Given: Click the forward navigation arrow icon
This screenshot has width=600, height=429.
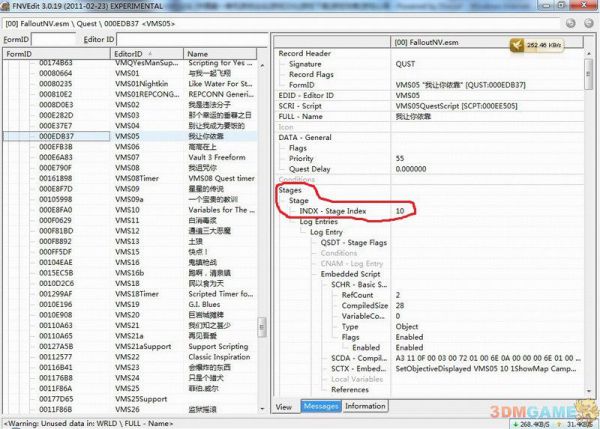Looking at the screenshot, I should point(589,23).
